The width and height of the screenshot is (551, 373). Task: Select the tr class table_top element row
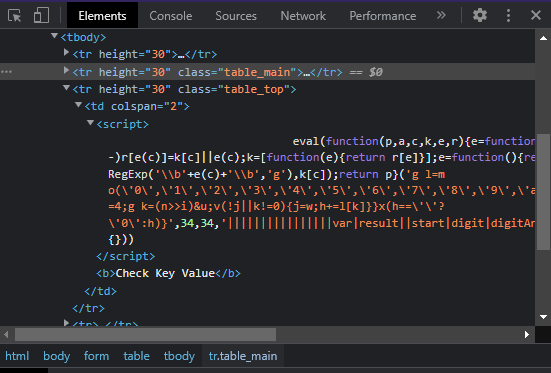(x=184, y=89)
